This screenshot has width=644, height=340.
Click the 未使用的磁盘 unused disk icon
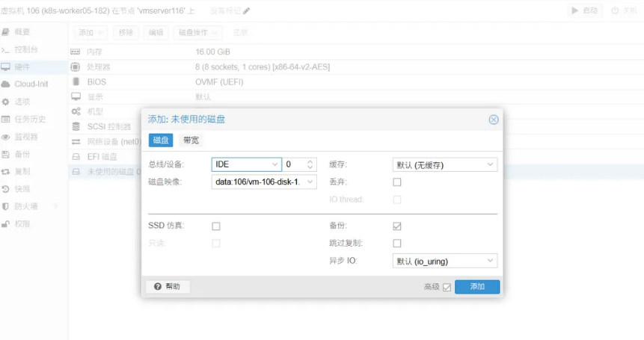tap(76, 172)
